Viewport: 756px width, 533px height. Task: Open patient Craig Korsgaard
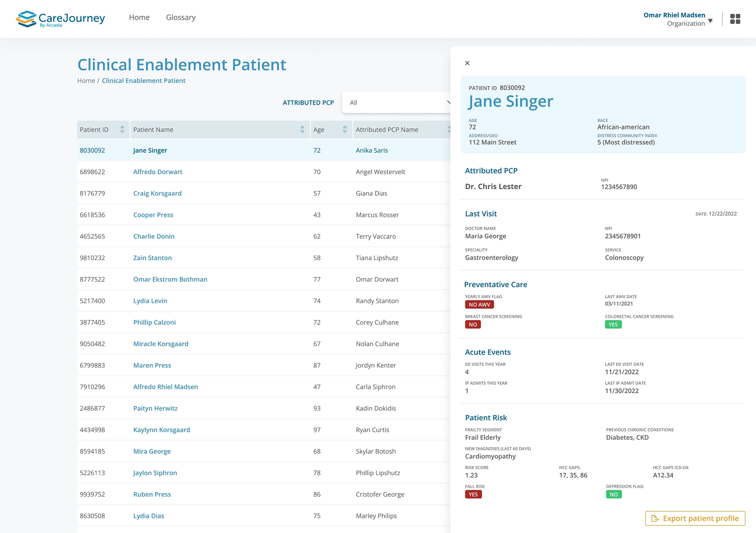157,193
